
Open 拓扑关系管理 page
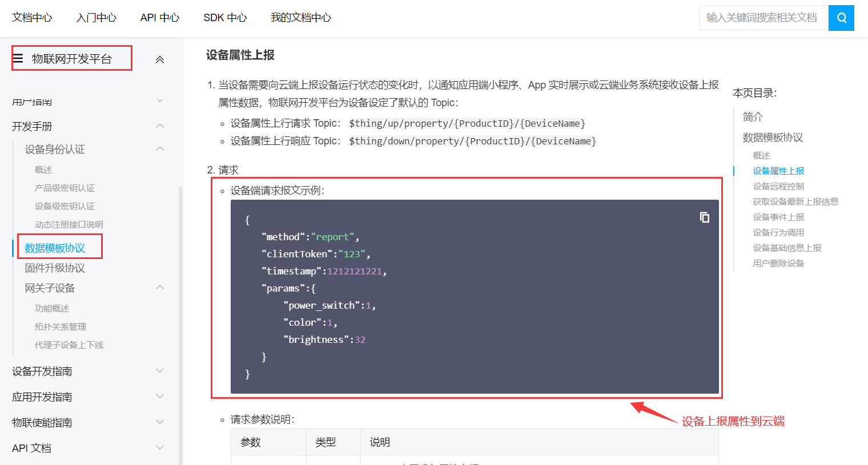point(61,326)
